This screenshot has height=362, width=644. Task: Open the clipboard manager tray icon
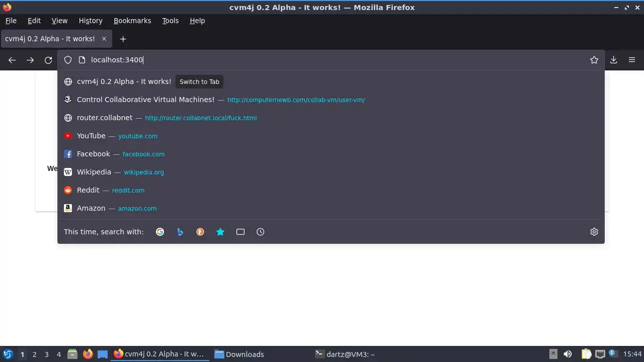click(586, 354)
